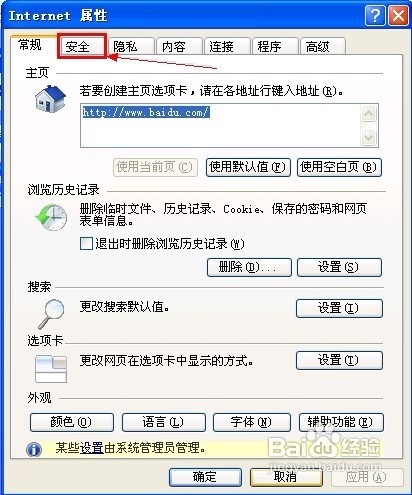Click the 确定 button
This screenshot has height=495, width=412.
[x=205, y=477]
